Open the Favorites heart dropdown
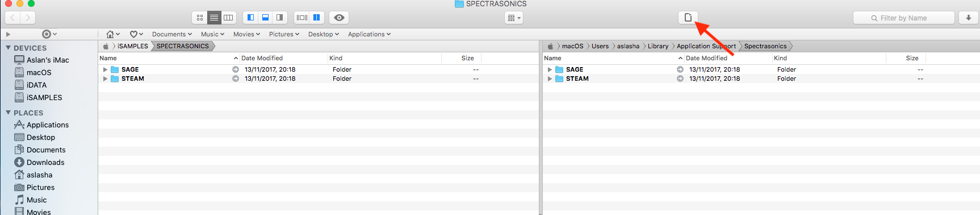 click(136, 34)
